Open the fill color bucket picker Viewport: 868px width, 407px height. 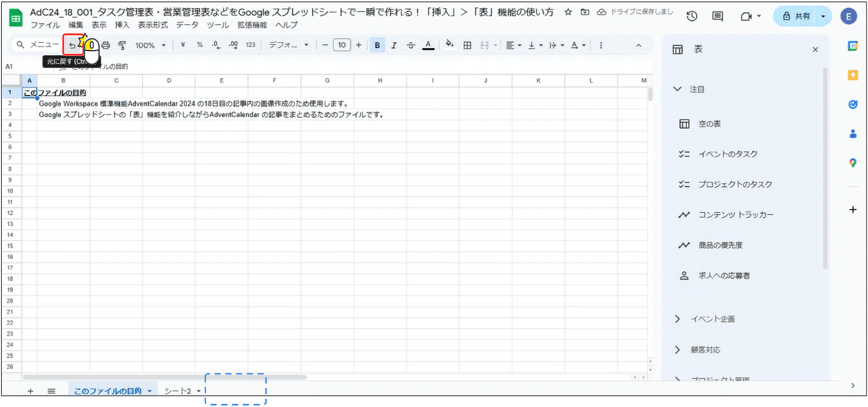pos(449,45)
